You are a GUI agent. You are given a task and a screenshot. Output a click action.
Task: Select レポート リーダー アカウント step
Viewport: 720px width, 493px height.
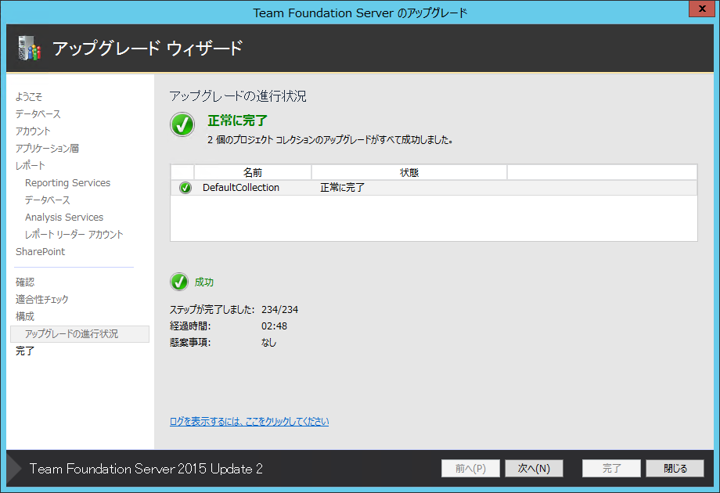74,234
